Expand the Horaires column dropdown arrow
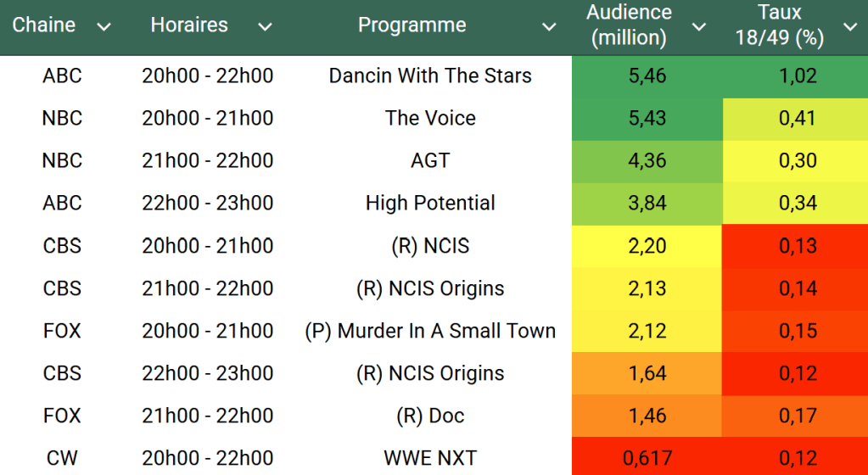 point(265,27)
